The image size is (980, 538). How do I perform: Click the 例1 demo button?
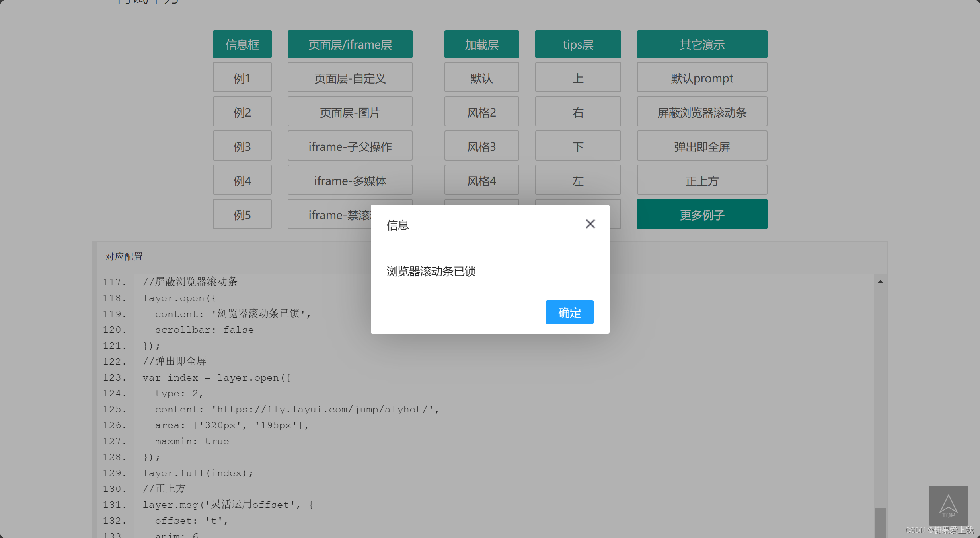[x=242, y=78]
